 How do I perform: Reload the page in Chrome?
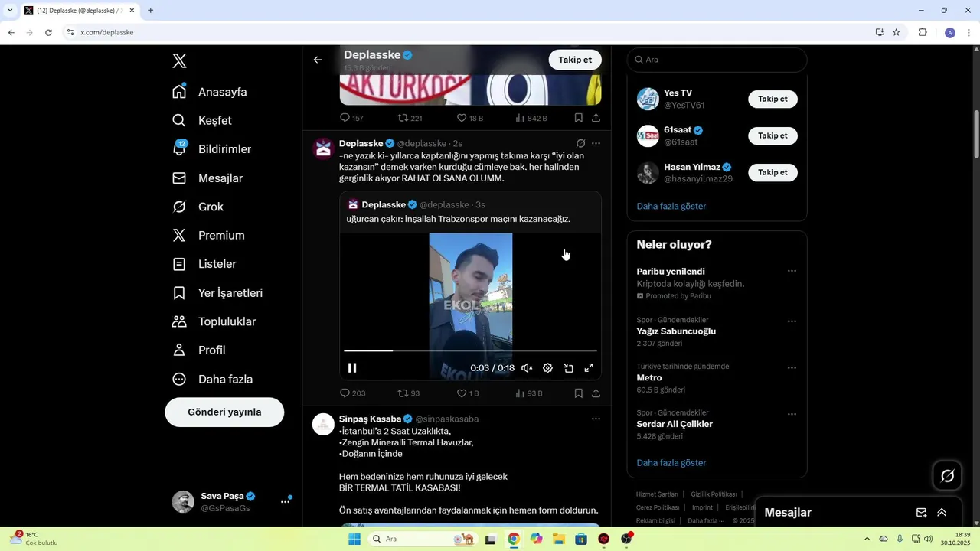click(48, 32)
